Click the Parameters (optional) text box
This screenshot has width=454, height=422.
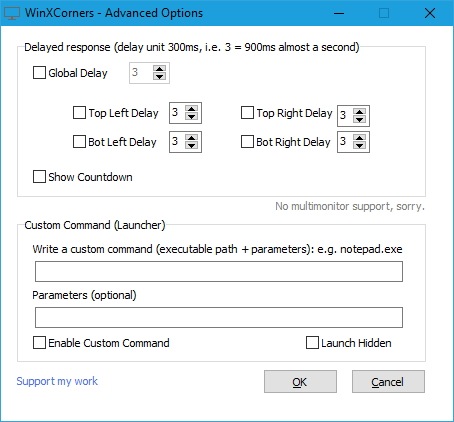(x=219, y=317)
